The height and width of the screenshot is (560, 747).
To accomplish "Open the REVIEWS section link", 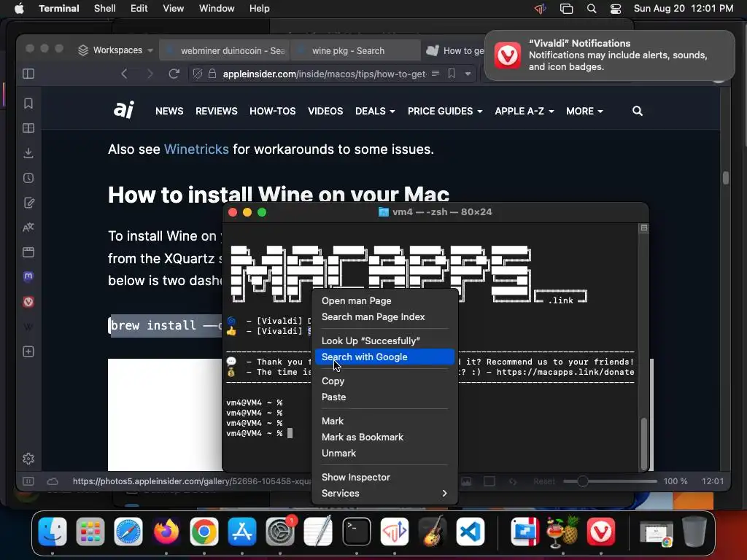I will 216,111.
